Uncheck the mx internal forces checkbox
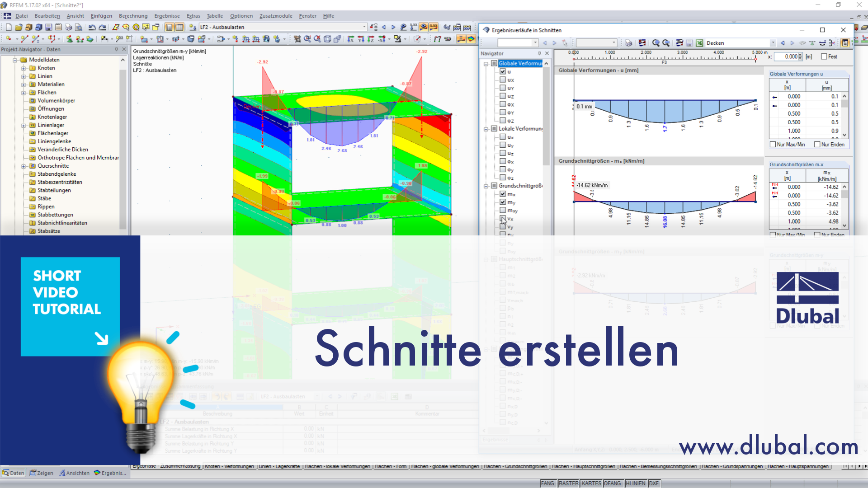 [503, 194]
